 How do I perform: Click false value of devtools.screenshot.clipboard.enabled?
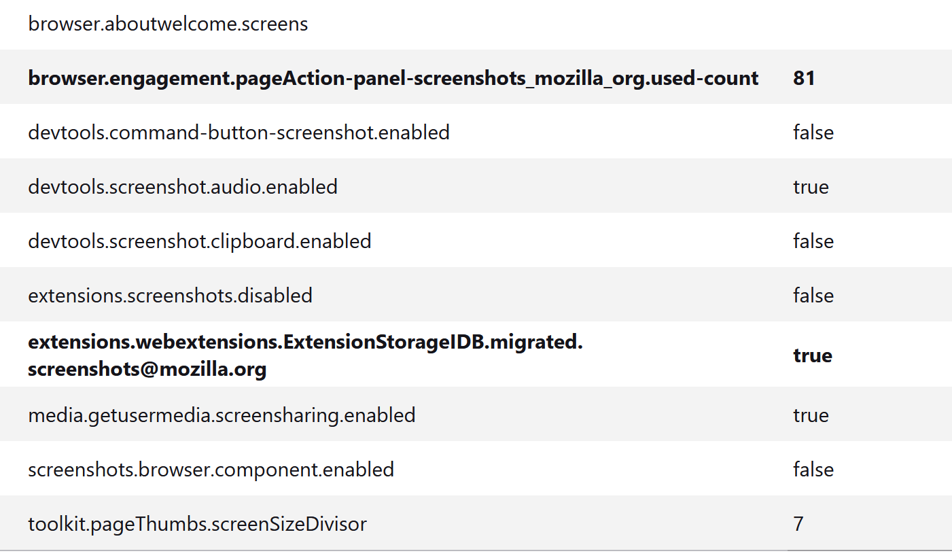point(813,241)
